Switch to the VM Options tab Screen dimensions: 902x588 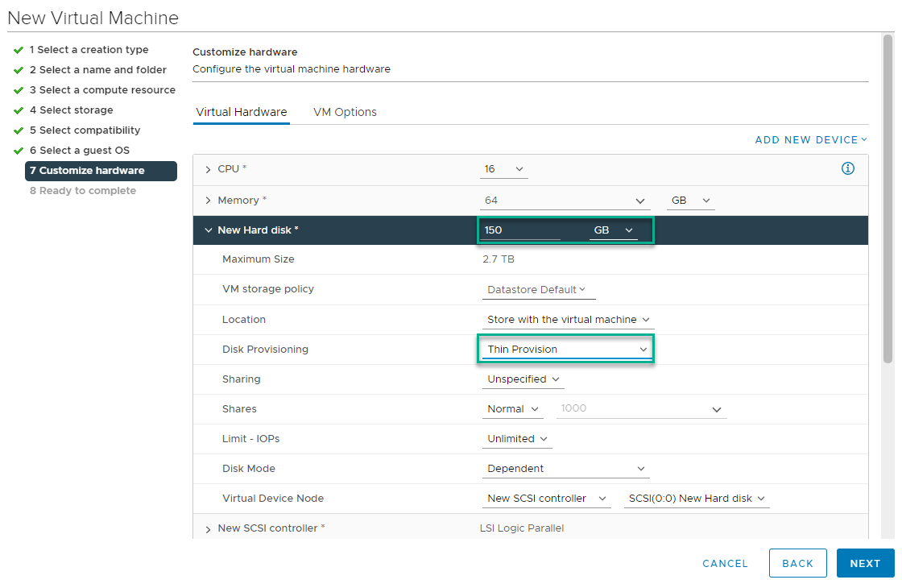click(x=345, y=112)
